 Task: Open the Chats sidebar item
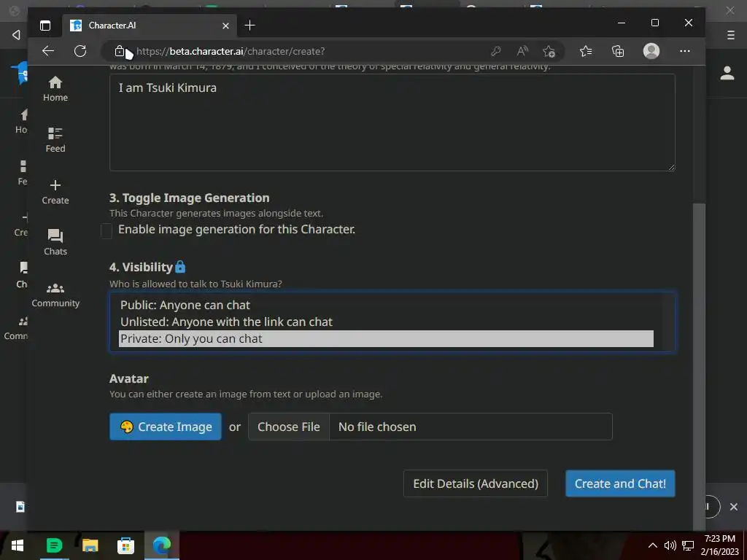(x=55, y=243)
